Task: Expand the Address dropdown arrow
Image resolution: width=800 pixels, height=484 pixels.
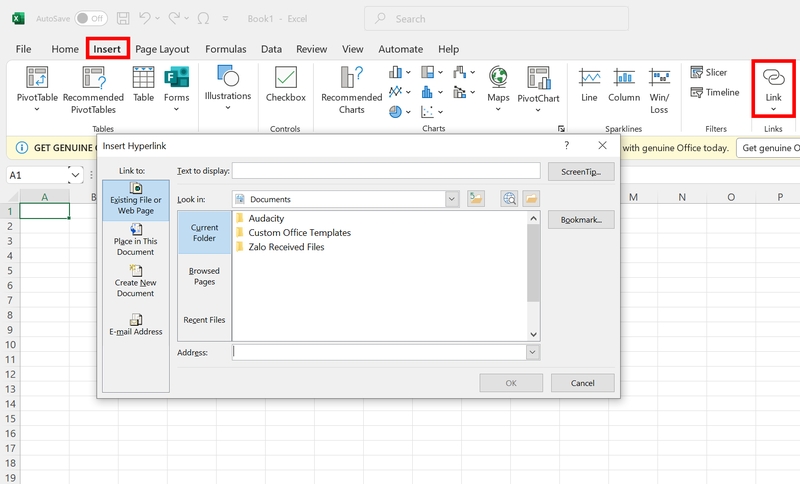Action: click(x=533, y=352)
